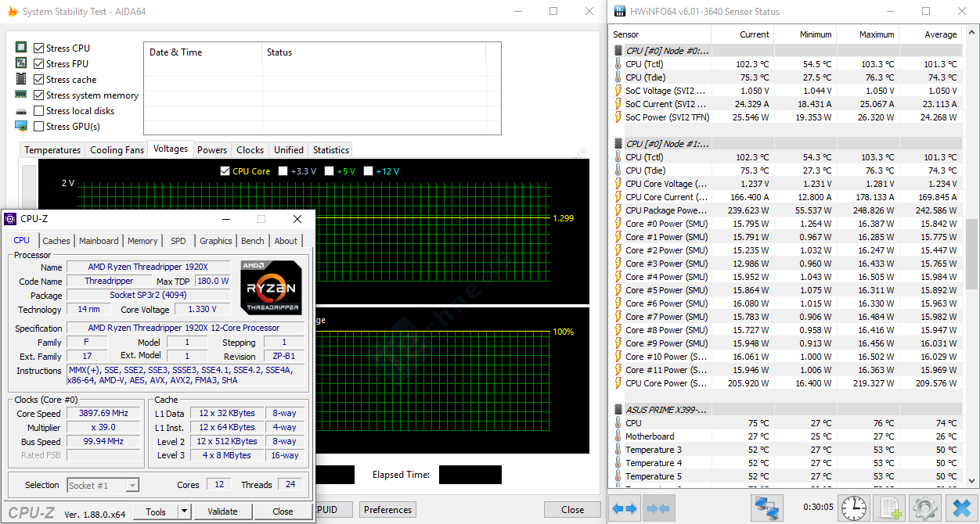Enable +5 V graph checkbox

pyautogui.click(x=329, y=170)
